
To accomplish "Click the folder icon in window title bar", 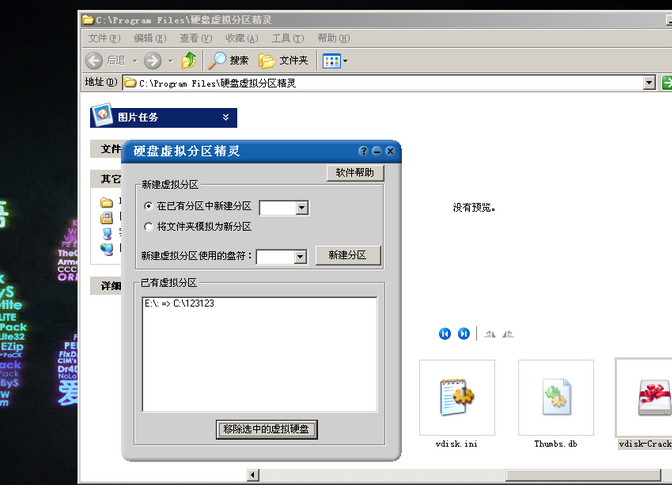I will pyautogui.click(x=88, y=19).
